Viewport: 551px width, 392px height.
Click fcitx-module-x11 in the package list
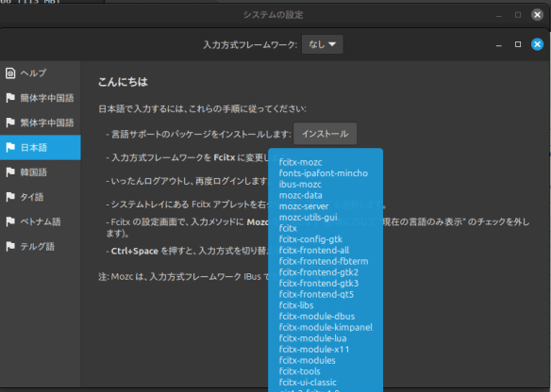click(314, 350)
